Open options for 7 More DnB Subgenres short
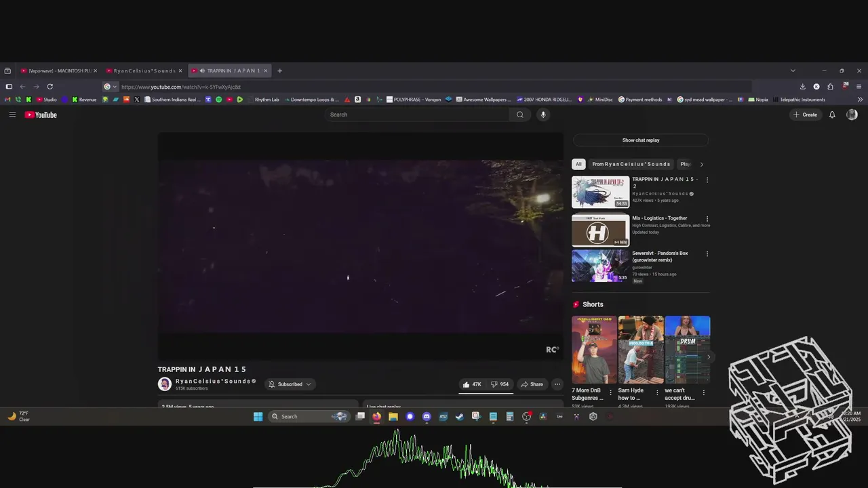The height and width of the screenshot is (488, 868). tap(611, 392)
